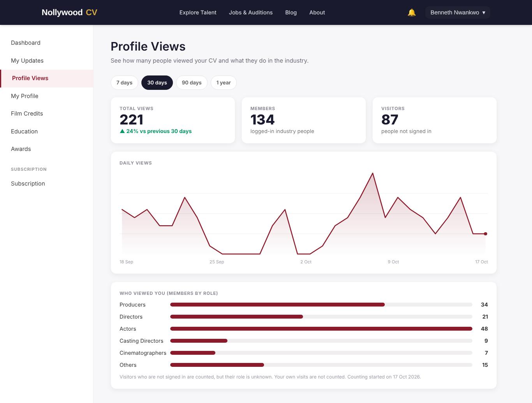Go to My Updates
The height and width of the screenshot is (403, 532).
tap(47, 61)
